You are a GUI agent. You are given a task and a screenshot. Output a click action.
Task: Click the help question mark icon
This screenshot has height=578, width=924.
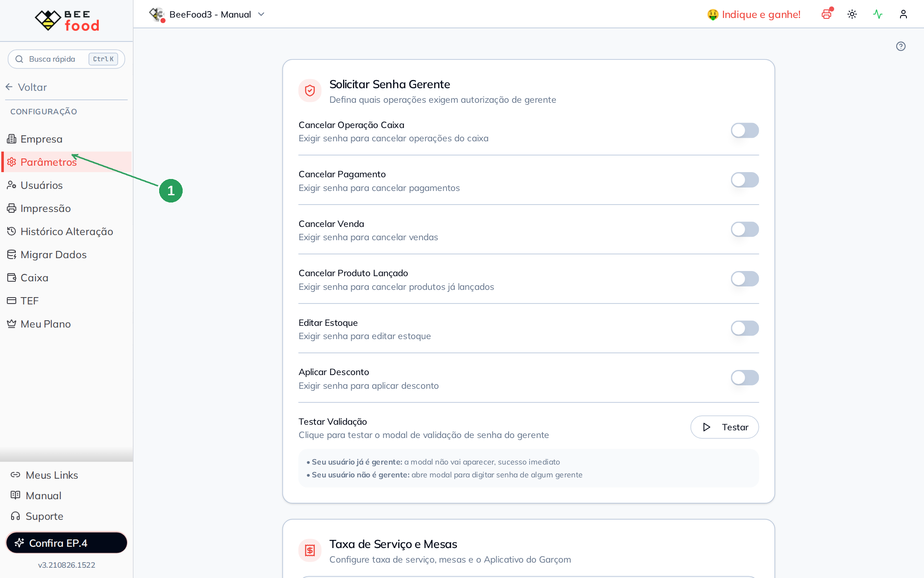(901, 46)
